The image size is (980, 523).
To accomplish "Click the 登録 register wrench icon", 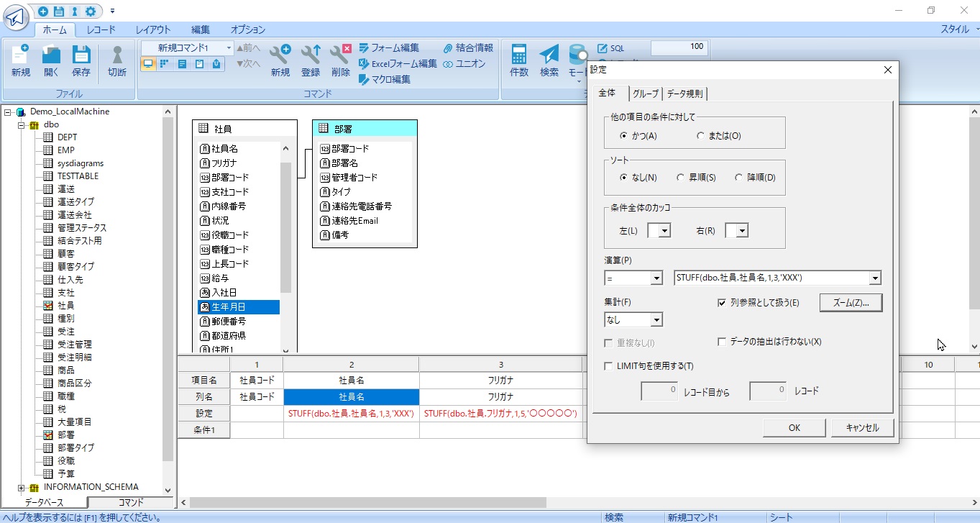I will pos(311,61).
